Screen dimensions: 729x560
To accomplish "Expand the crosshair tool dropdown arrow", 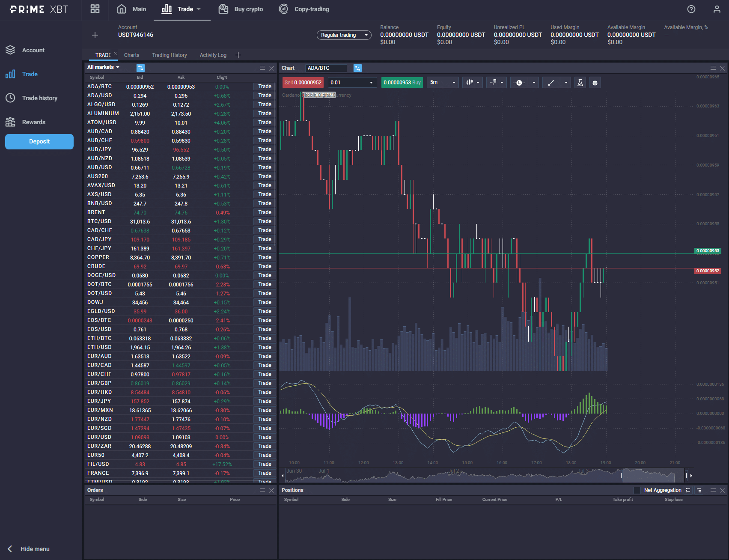I will [502, 83].
